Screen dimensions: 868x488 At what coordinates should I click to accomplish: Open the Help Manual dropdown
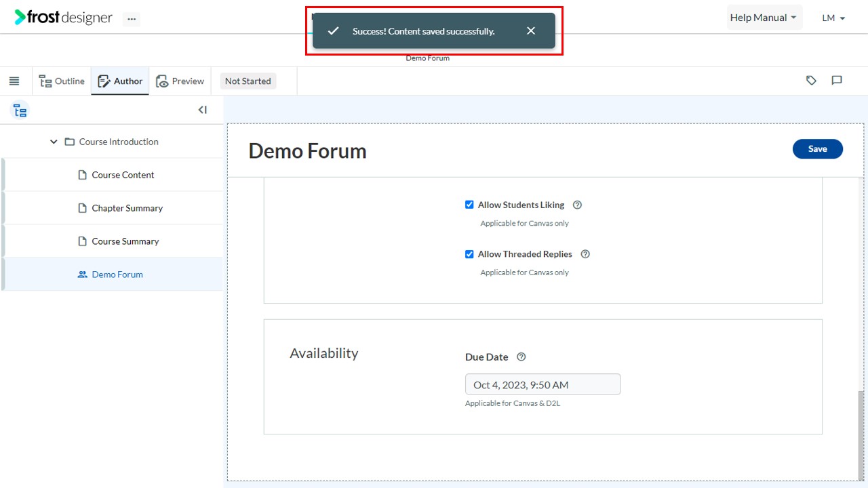764,18
